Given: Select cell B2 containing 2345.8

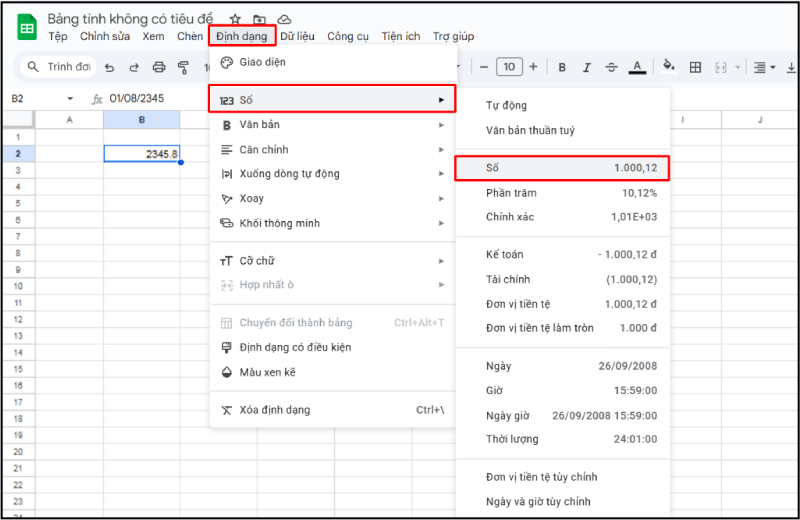Looking at the screenshot, I should tap(142, 154).
